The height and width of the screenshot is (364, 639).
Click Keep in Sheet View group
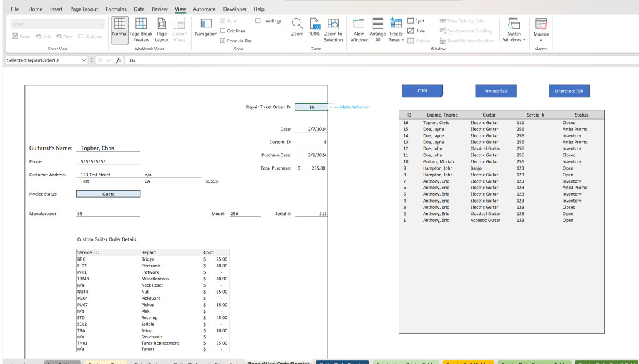click(x=21, y=36)
